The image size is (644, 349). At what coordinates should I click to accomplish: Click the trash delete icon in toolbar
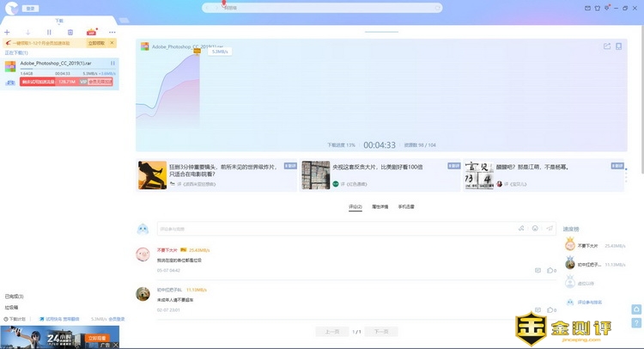70,32
